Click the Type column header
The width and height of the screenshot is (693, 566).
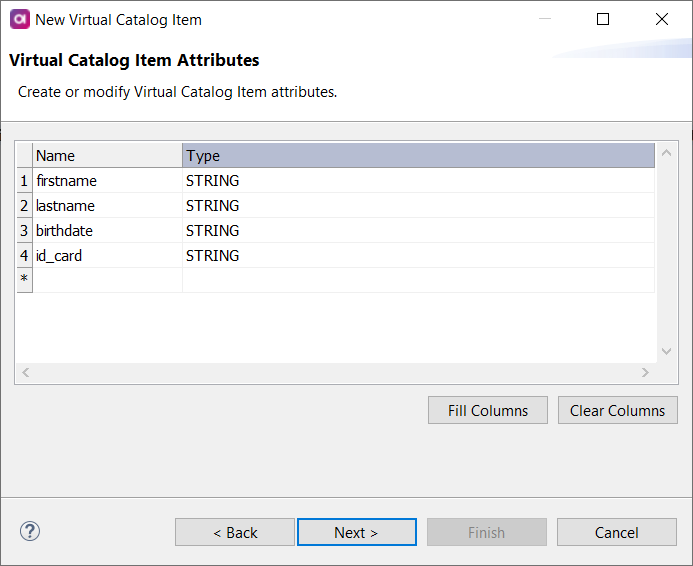pyautogui.click(x=418, y=155)
